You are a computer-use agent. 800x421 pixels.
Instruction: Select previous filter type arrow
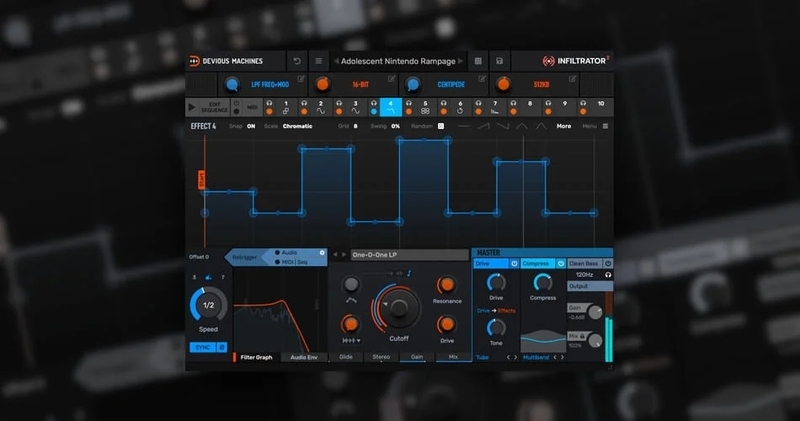tap(335, 255)
